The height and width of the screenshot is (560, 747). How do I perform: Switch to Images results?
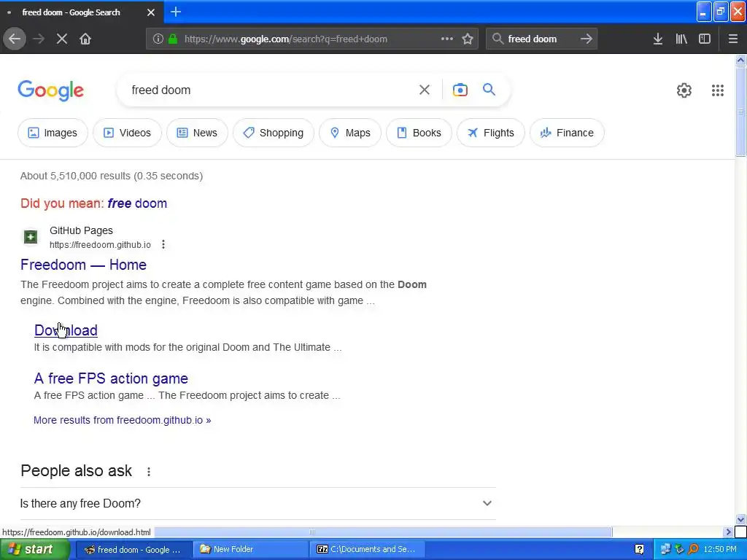coord(53,133)
